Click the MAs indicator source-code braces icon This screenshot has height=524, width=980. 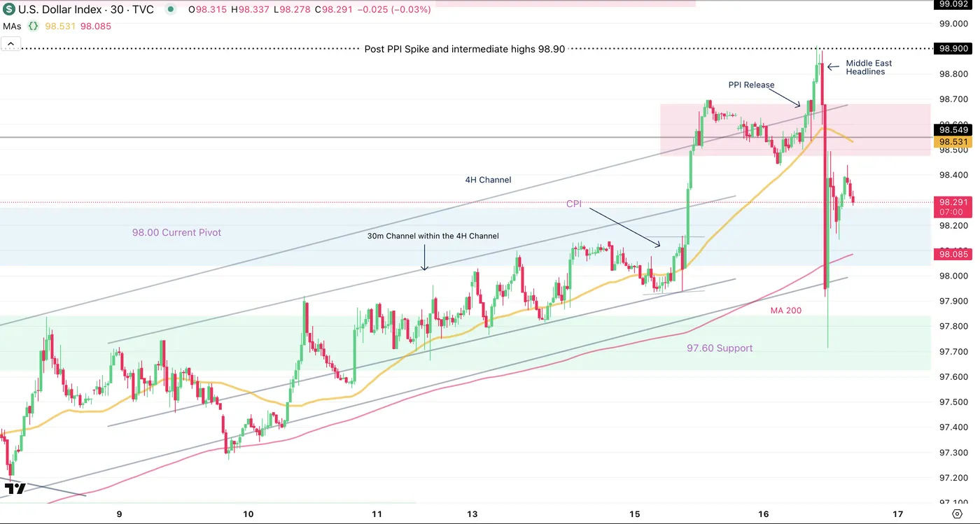32,27
